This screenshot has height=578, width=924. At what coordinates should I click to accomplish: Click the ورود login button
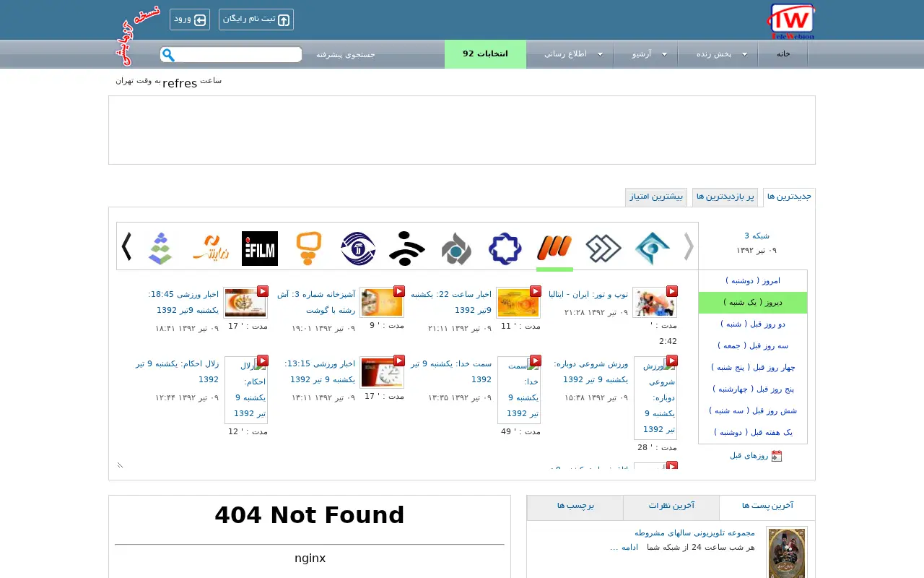click(190, 20)
